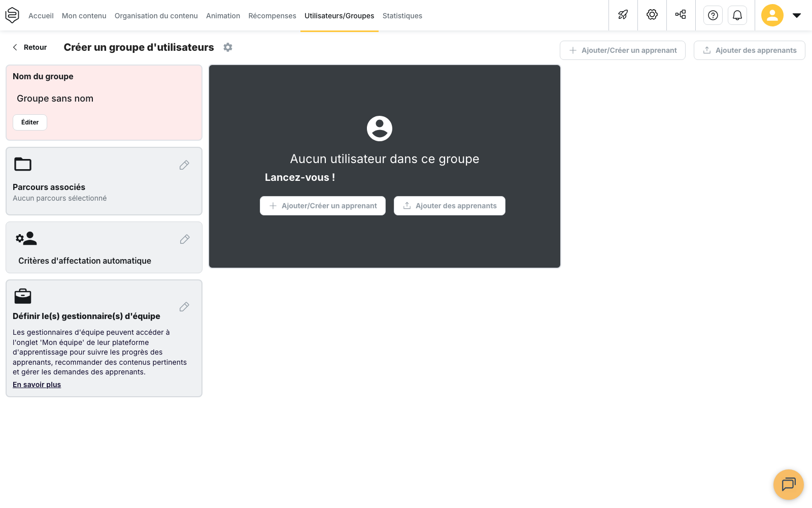Click the gear next to the group title
812x508 pixels.
228,47
